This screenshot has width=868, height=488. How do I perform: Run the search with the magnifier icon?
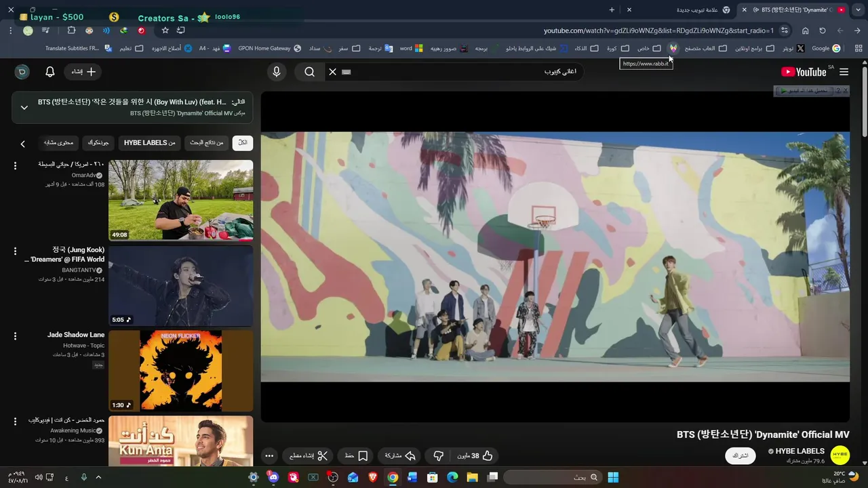point(309,72)
